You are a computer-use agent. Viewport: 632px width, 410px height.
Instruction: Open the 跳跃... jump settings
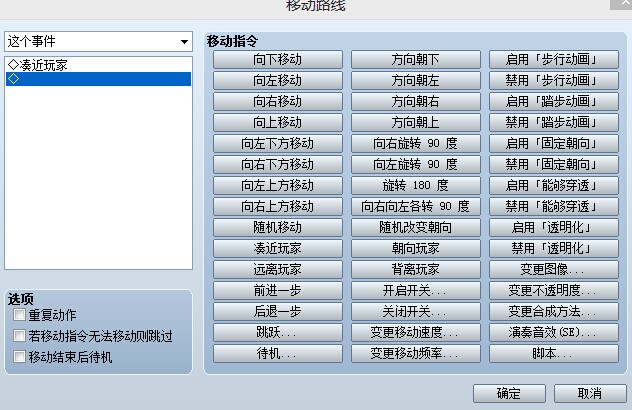click(278, 332)
